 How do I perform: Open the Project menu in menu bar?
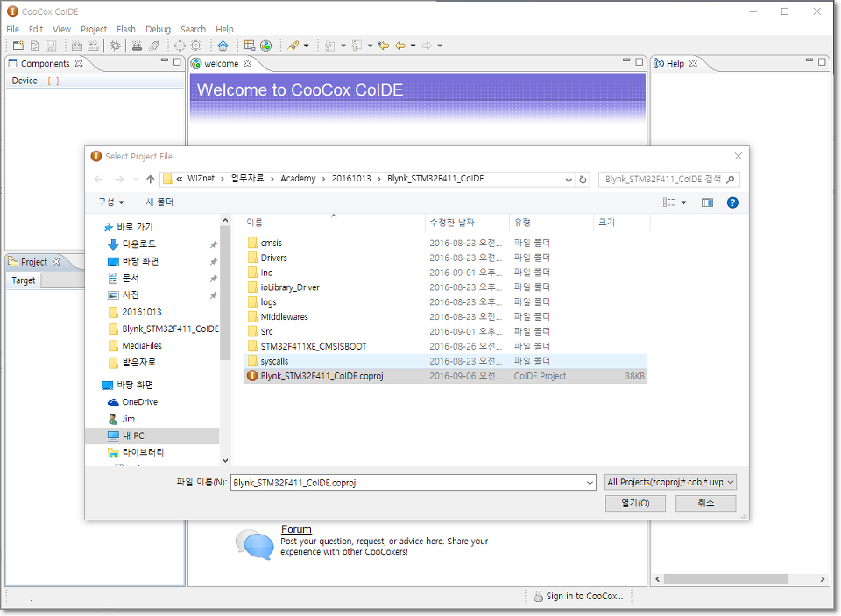(94, 29)
